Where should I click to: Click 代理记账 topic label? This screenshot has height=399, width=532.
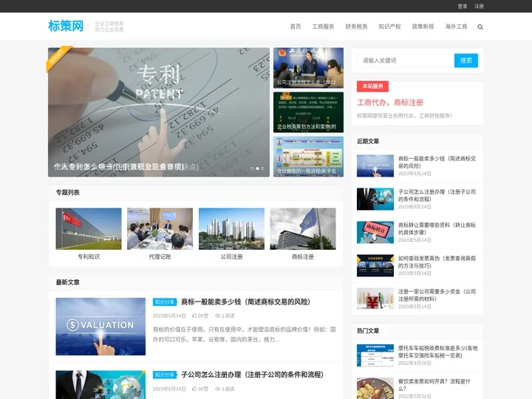[160, 256]
